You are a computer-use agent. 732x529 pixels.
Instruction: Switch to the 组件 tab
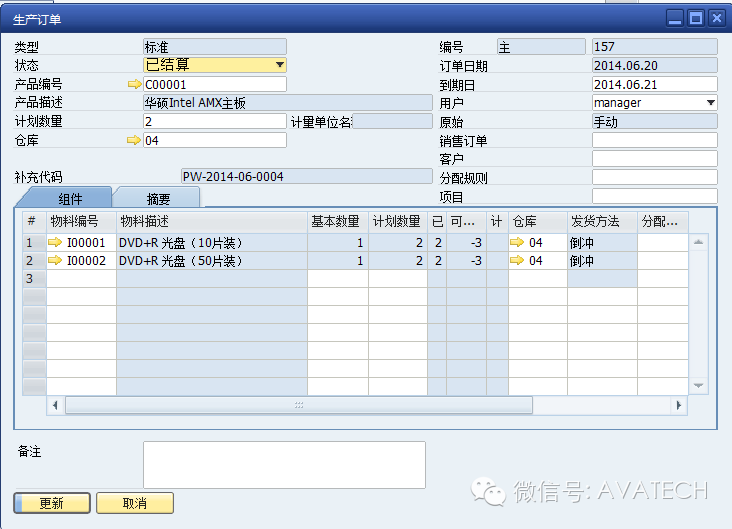pos(70,199)
